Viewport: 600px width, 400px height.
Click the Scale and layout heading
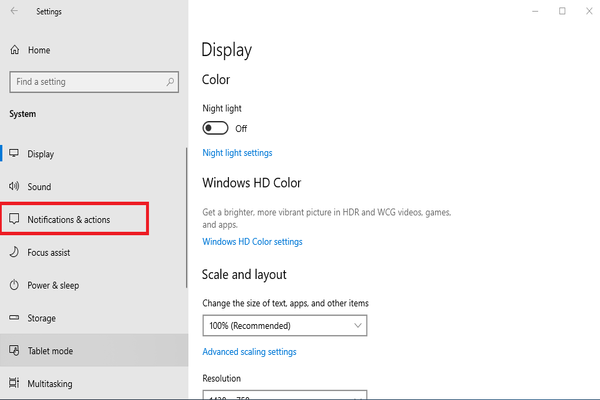244,274
